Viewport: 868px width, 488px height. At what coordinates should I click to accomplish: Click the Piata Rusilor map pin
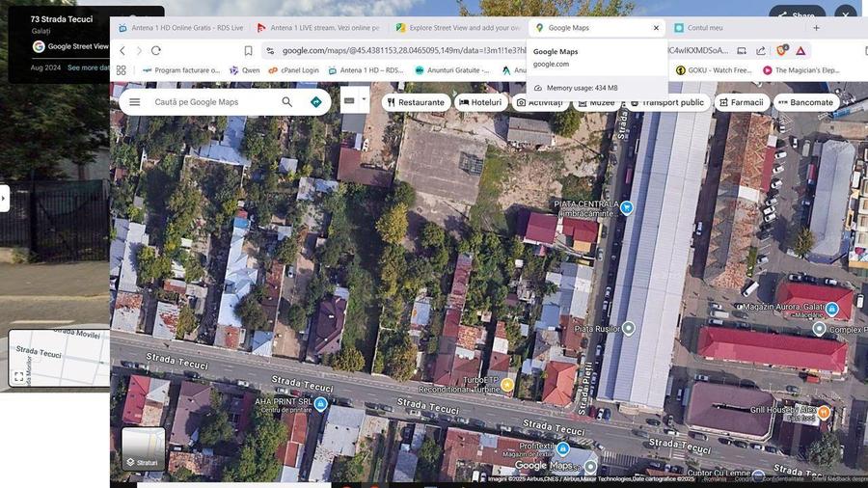point(628,328)
